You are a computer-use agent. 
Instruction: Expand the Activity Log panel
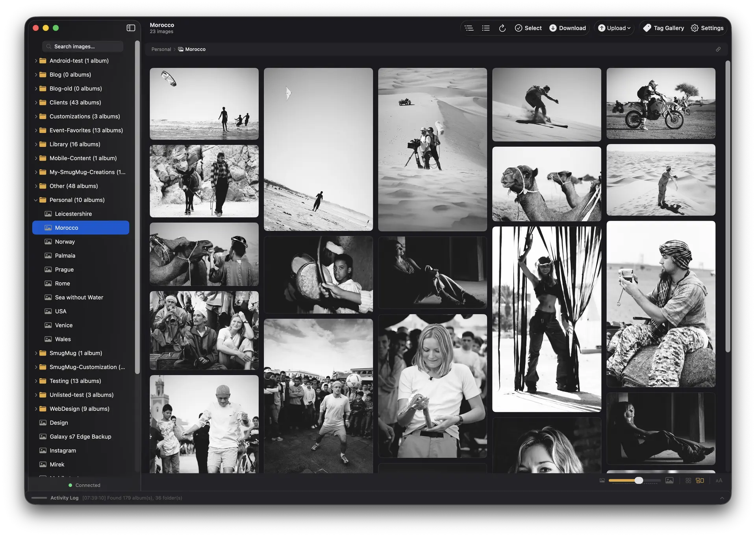point(722,498)
